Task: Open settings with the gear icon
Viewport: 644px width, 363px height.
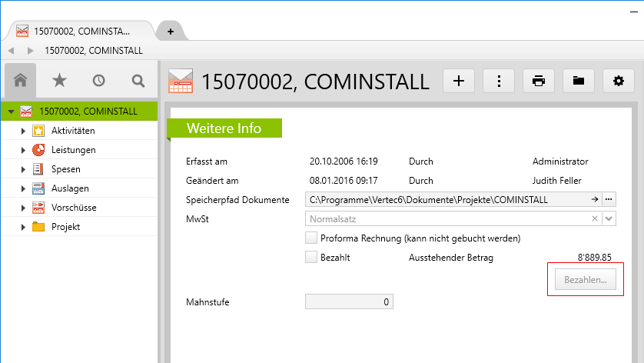Action: pos(619,81)
